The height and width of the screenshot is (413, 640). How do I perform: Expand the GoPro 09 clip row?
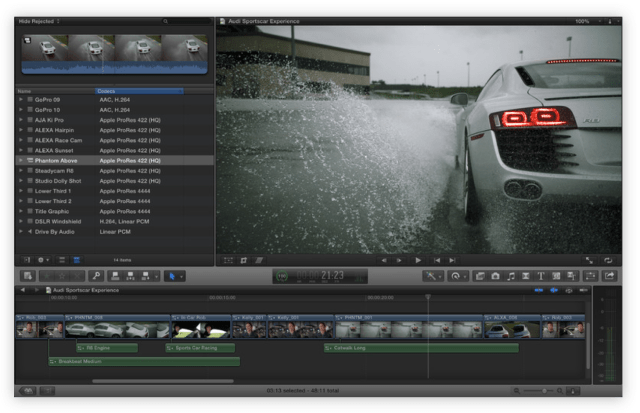point(20,100)
